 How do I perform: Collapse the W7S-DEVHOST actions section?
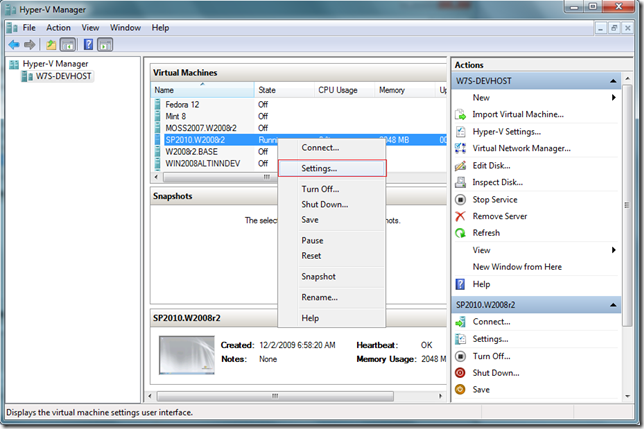pyautogui.click(x=613, y=81)
